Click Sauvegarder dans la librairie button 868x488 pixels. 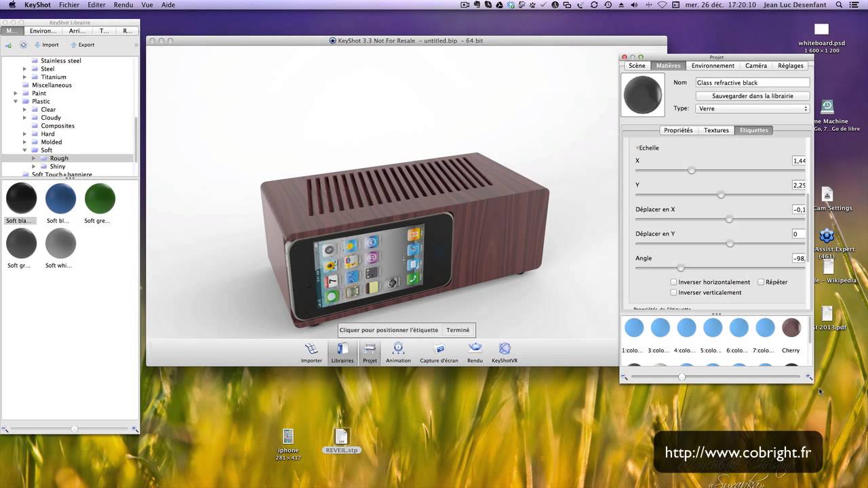pos(753,96)
